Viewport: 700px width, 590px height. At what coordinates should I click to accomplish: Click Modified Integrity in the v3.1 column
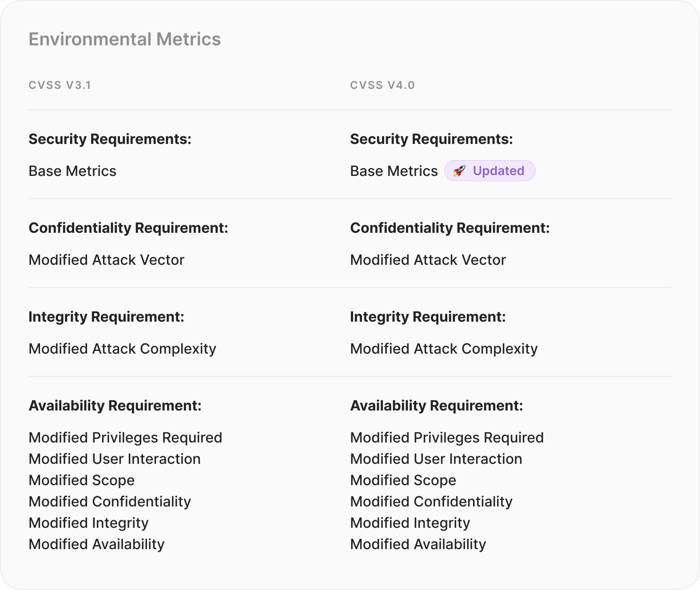click(x=89, y=523)
